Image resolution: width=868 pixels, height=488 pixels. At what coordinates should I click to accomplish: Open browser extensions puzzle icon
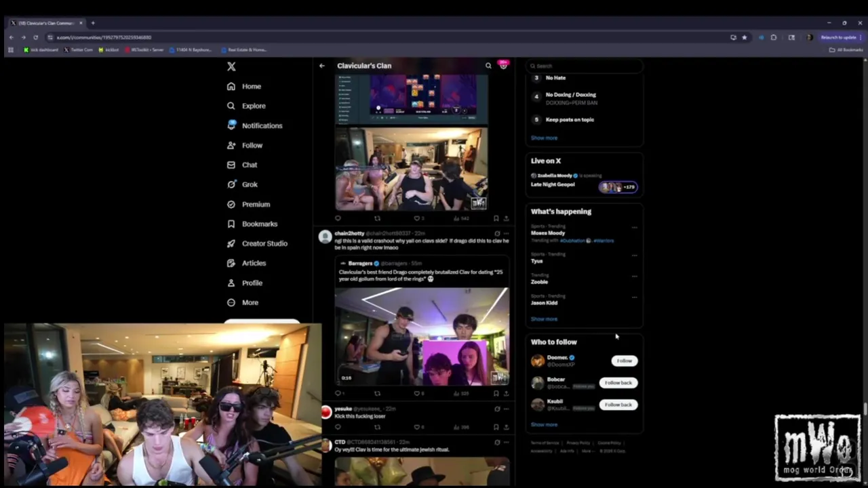774,37
